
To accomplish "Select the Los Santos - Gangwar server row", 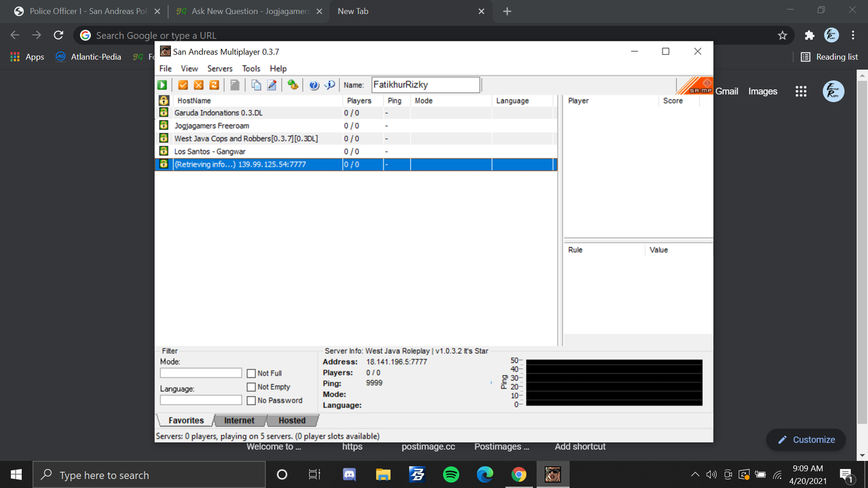I will point(356,151).
